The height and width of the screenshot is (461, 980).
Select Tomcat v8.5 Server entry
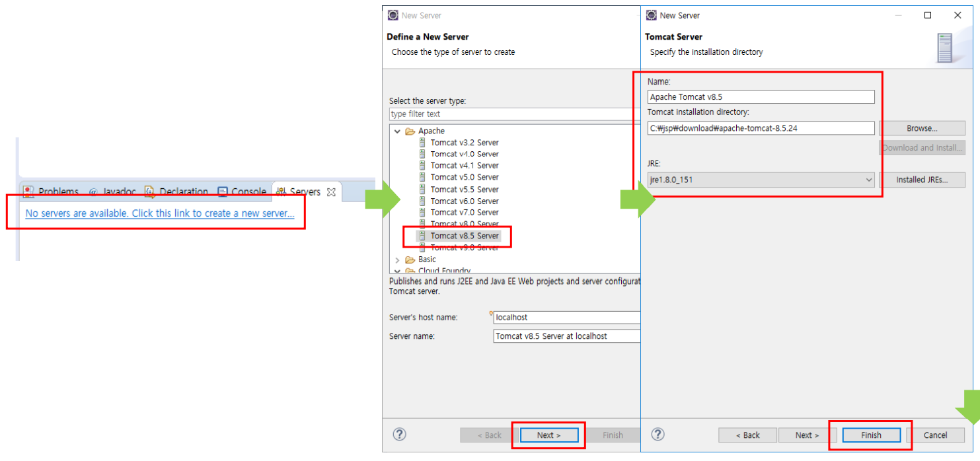[x=459, y=236]
